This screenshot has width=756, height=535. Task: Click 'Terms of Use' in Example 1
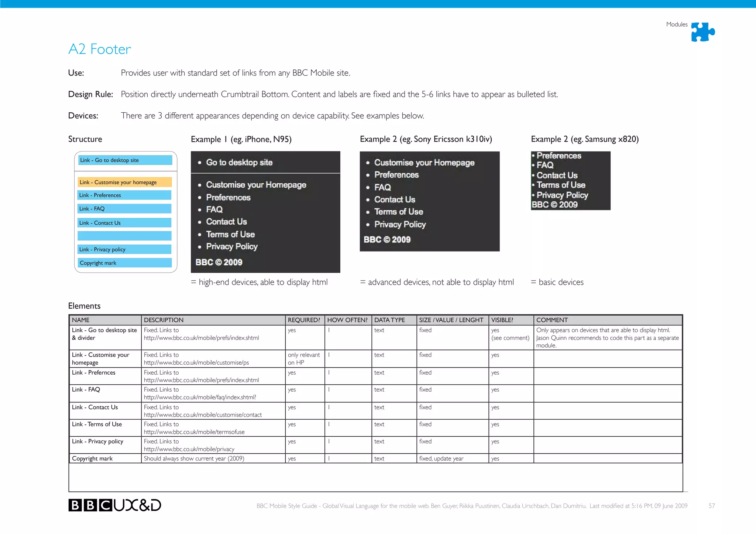point(230,234)
